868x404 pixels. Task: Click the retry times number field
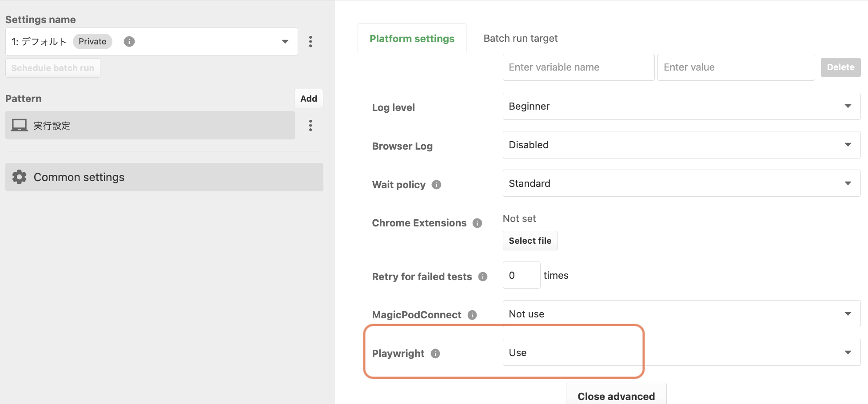click(x=522, y=275)
